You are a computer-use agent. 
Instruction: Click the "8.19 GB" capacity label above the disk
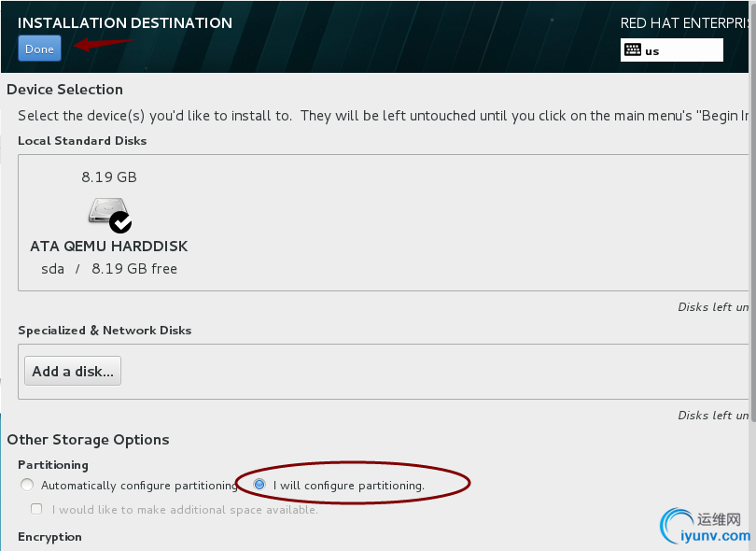tap(109, 177)
